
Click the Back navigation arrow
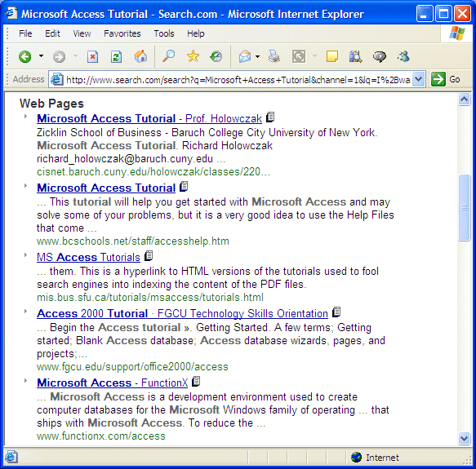pyautogui.click(x=24, y=57)
